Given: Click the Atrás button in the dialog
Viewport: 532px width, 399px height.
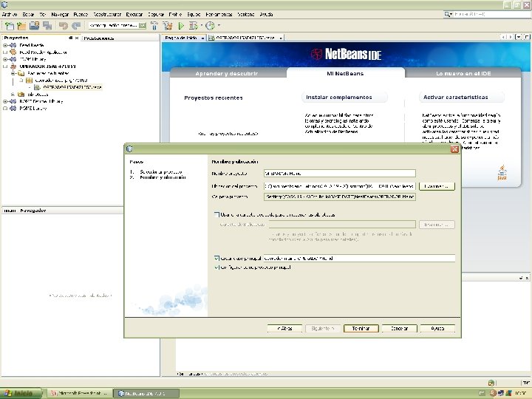Looking at the screenshot, I should [284, 328].
